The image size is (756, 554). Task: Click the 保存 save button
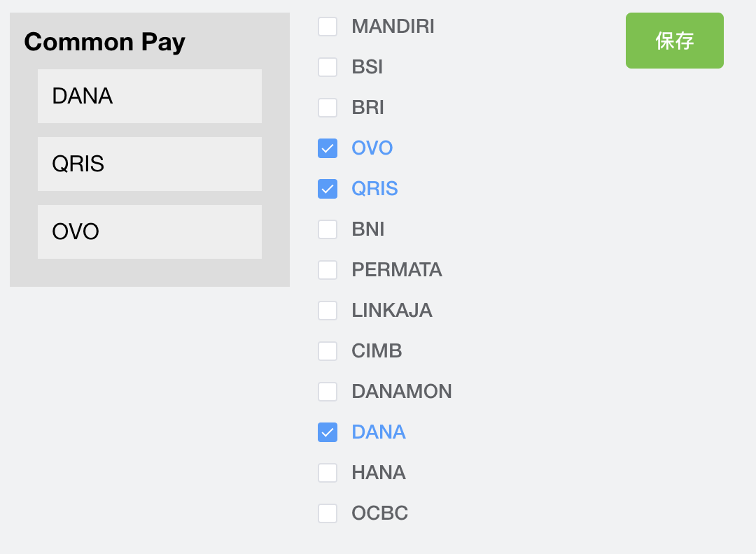[x=674, y=41]
